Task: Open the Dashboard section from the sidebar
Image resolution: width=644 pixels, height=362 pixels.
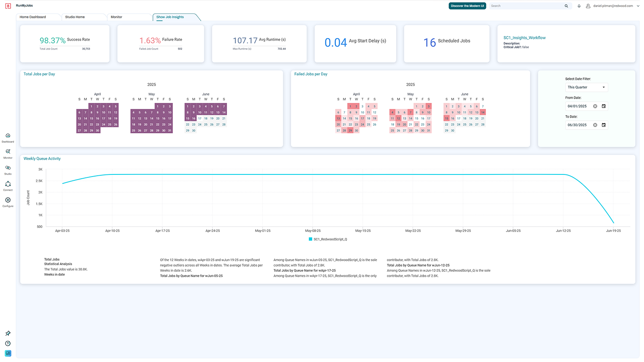Action: tap(8, 137)
